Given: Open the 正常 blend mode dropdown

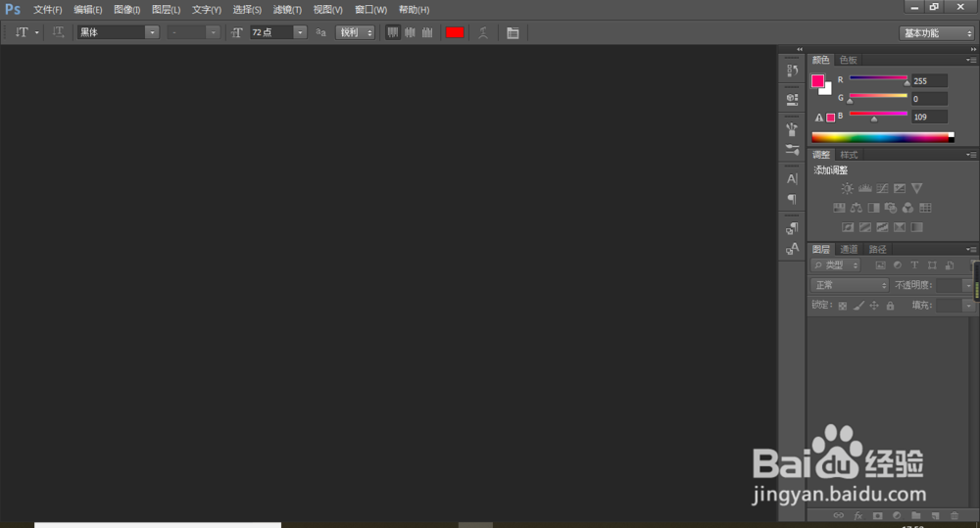Looking at the screenshot, I should coord(849,285).
